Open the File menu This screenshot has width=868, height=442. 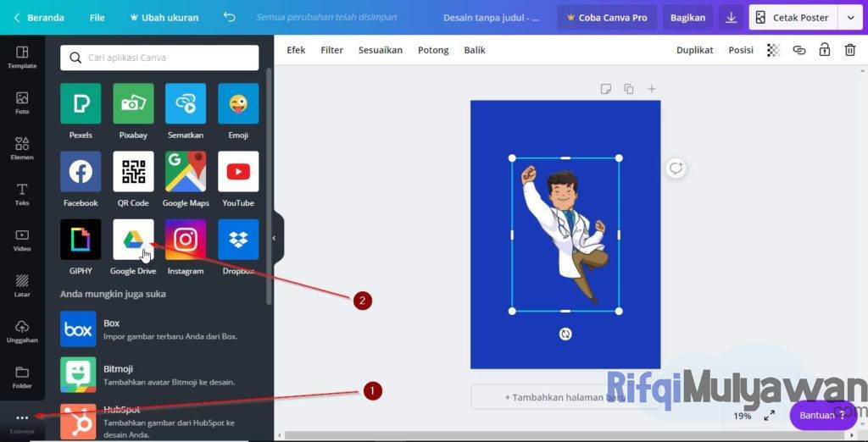click(97, 18)
